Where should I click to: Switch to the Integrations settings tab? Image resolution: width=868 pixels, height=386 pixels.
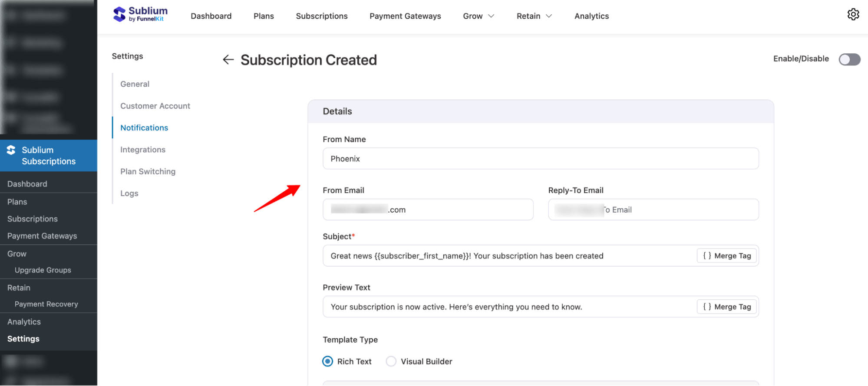[x=142, y=149]
